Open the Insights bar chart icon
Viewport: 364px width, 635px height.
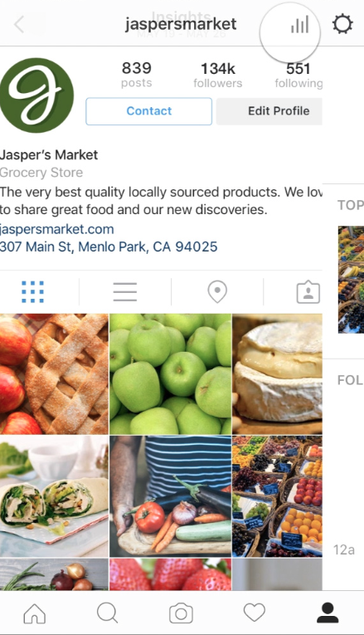tap(299, 25)
